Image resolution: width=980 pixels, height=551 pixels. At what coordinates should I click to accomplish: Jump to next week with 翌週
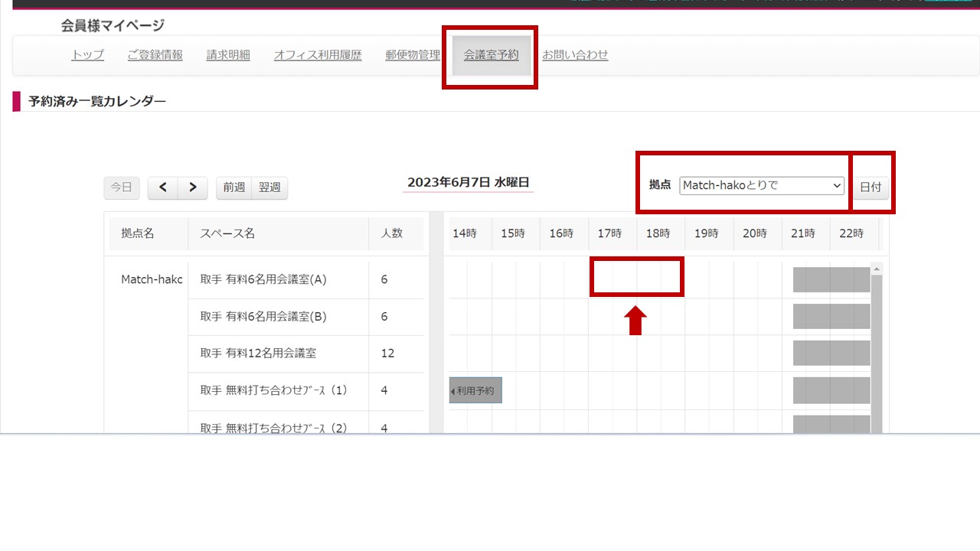[269, 187]
